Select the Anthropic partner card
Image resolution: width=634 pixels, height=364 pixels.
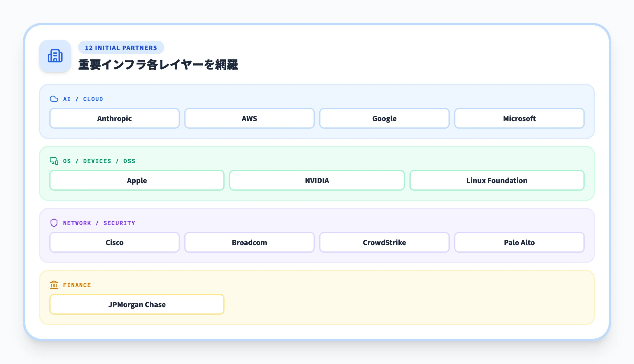[114, 119]
